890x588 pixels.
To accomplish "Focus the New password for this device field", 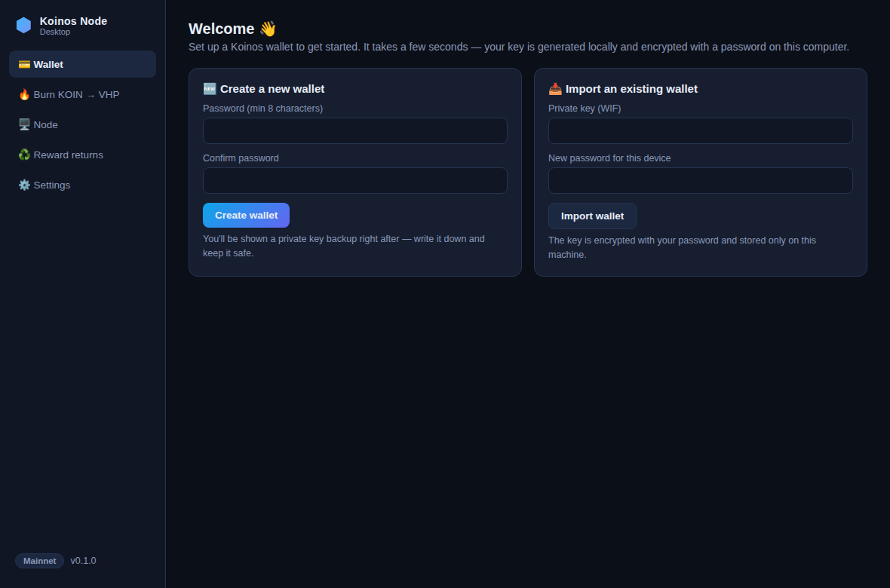I will [x=700, y=180].
